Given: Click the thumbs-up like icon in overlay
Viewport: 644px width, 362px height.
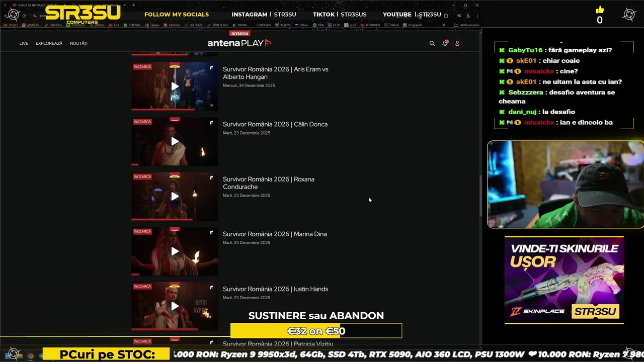Looking at the screenshot, I should pos(600,10).
